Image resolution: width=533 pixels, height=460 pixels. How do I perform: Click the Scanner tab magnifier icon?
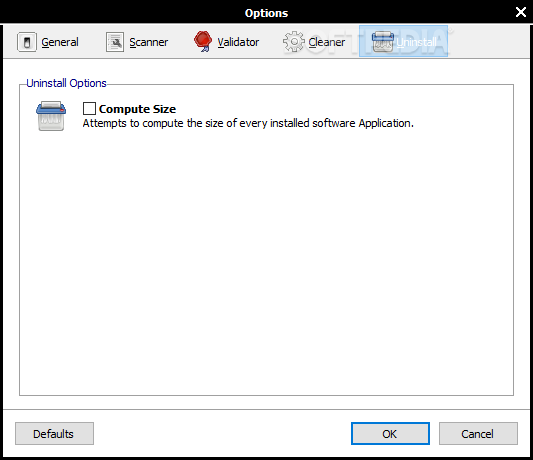click(115, 42)
